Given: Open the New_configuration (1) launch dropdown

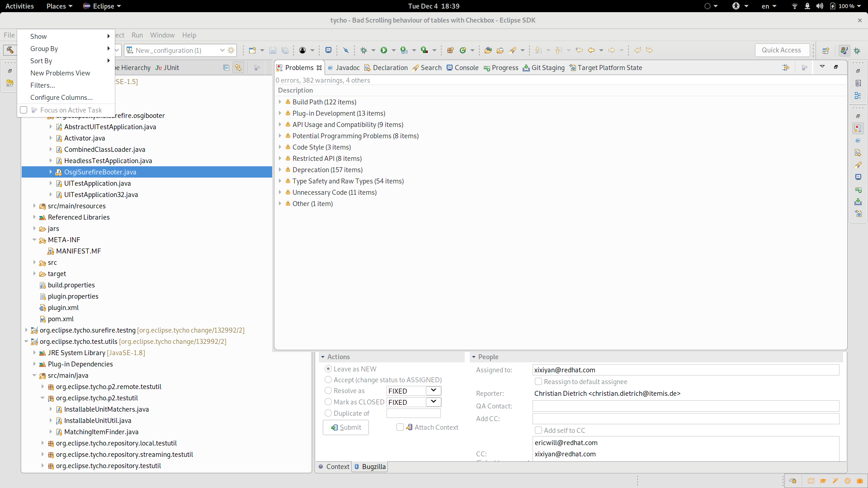Looking at the screenshot, I should [222, 50].
